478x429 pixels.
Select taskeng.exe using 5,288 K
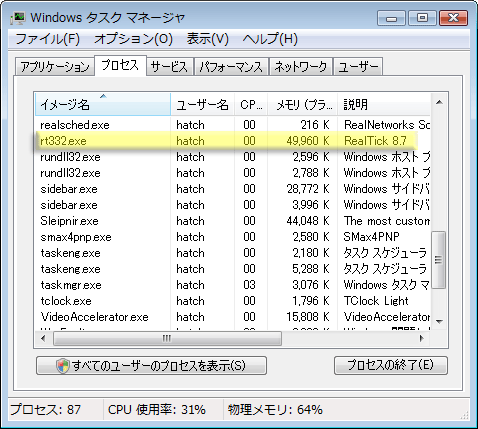pyautogui.click(x=233, y=269)
